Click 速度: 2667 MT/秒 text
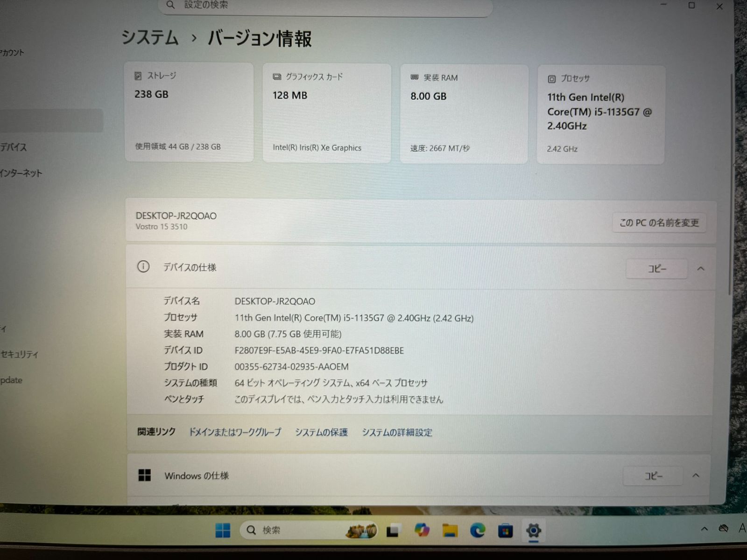 point(440,148)
